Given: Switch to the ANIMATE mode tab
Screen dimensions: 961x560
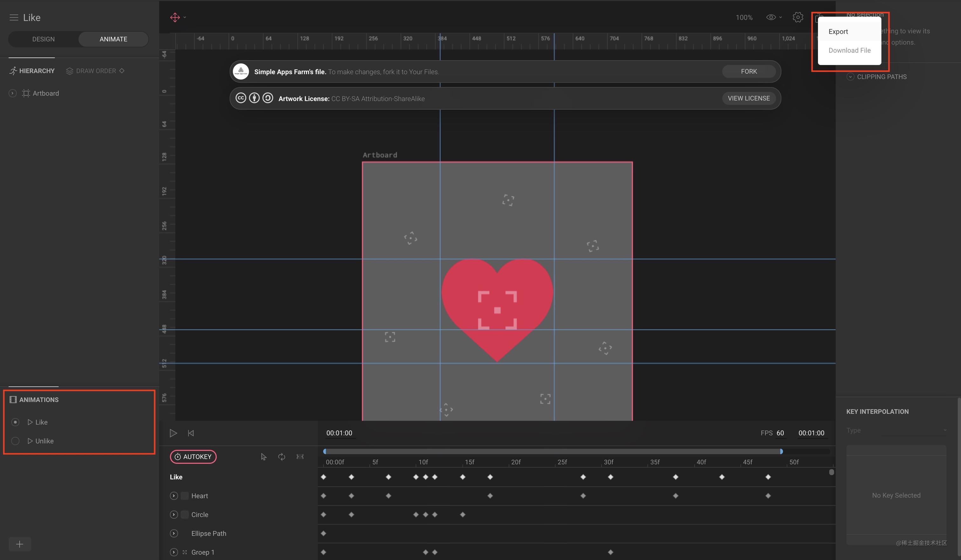Looking at the screenshot, I should 113,39.
